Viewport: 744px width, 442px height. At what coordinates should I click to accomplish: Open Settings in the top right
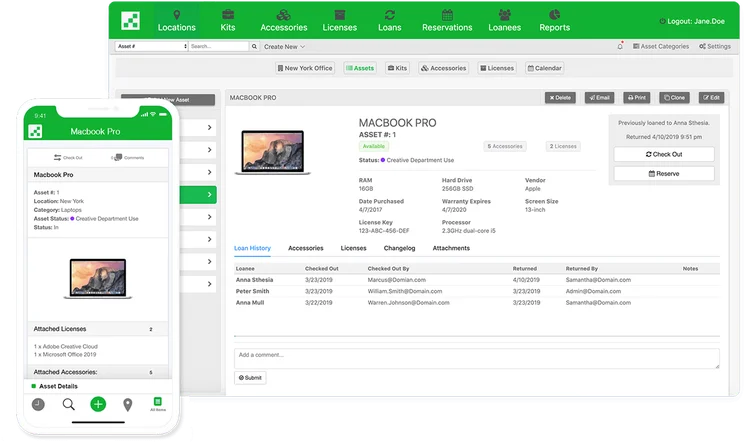(x=715, y=46)
